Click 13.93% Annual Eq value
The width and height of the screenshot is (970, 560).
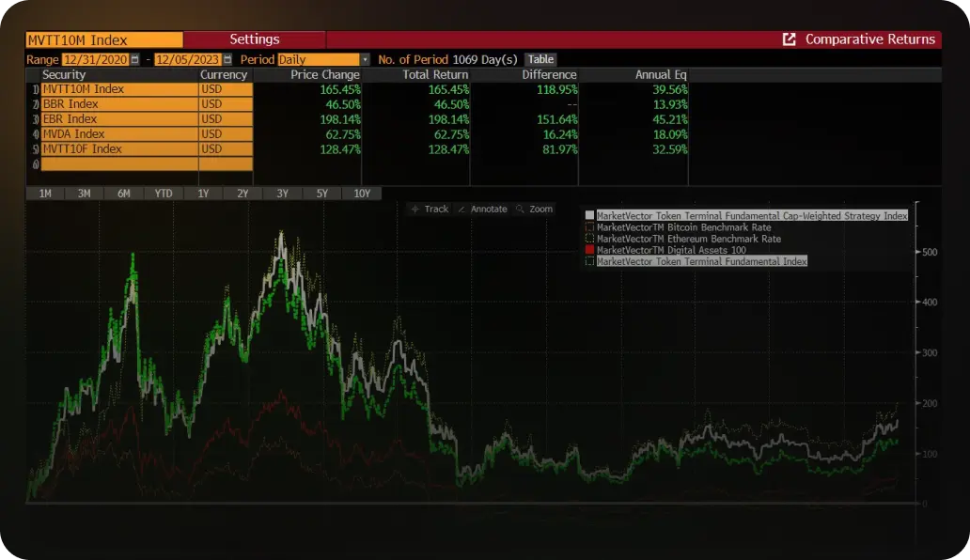[x=670, y=104]
